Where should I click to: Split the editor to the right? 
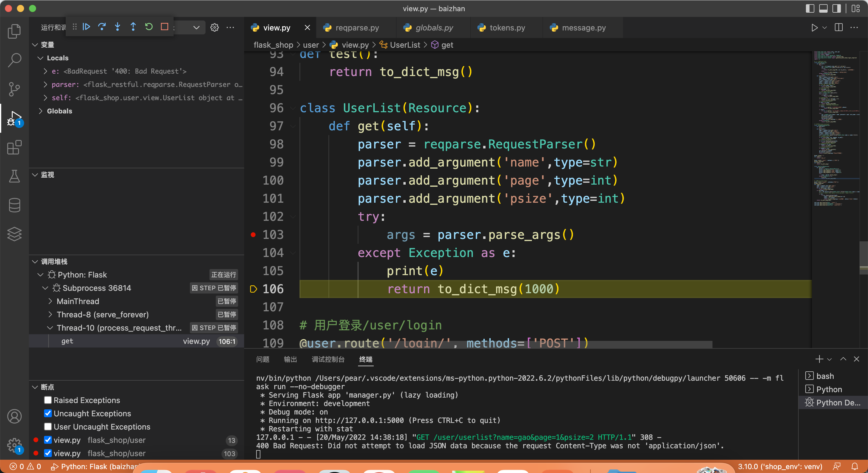839,27
